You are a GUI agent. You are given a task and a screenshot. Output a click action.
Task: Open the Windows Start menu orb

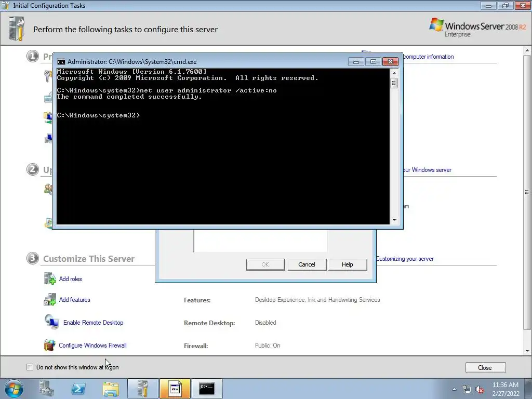tap(14, 389)
